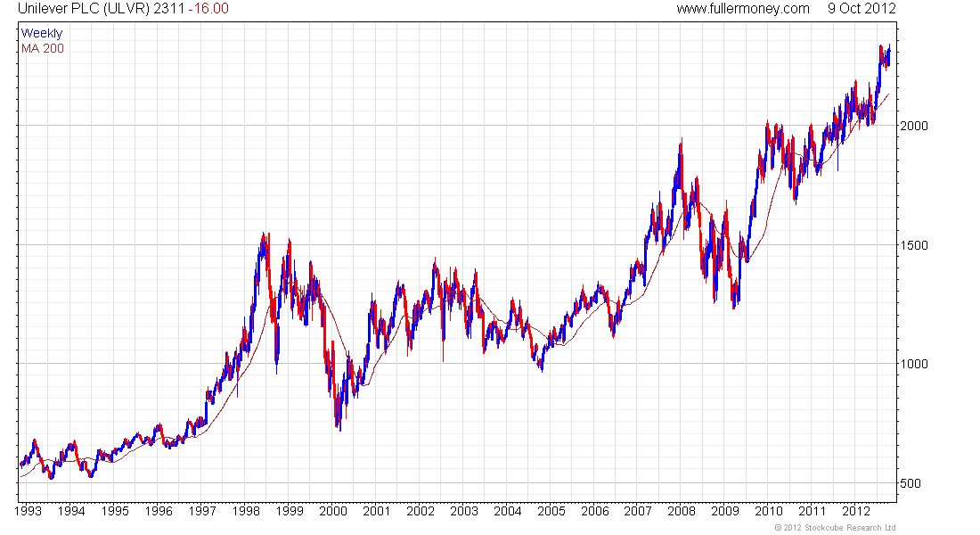Click the 1993 year axis label

(x=28, y=511)
